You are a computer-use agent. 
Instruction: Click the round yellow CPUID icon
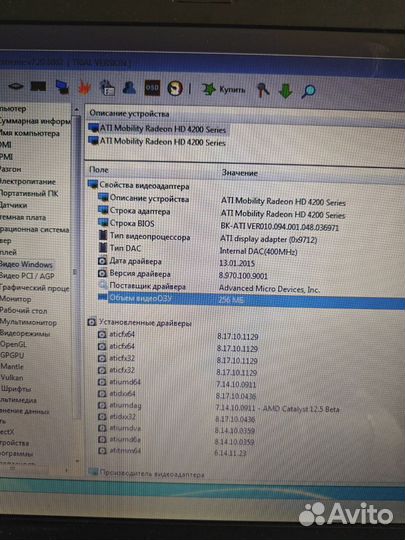pos(175,89)
